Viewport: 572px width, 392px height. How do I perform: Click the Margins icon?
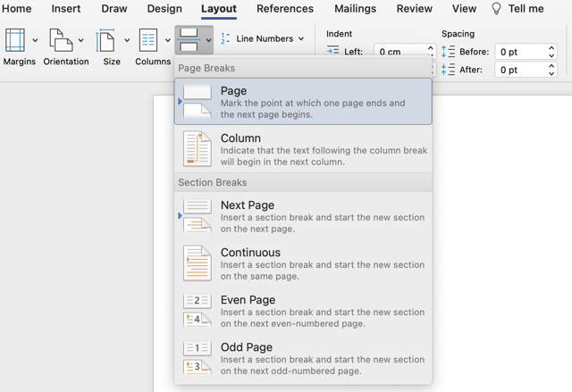pyautogui.click(x=15, y=40)
